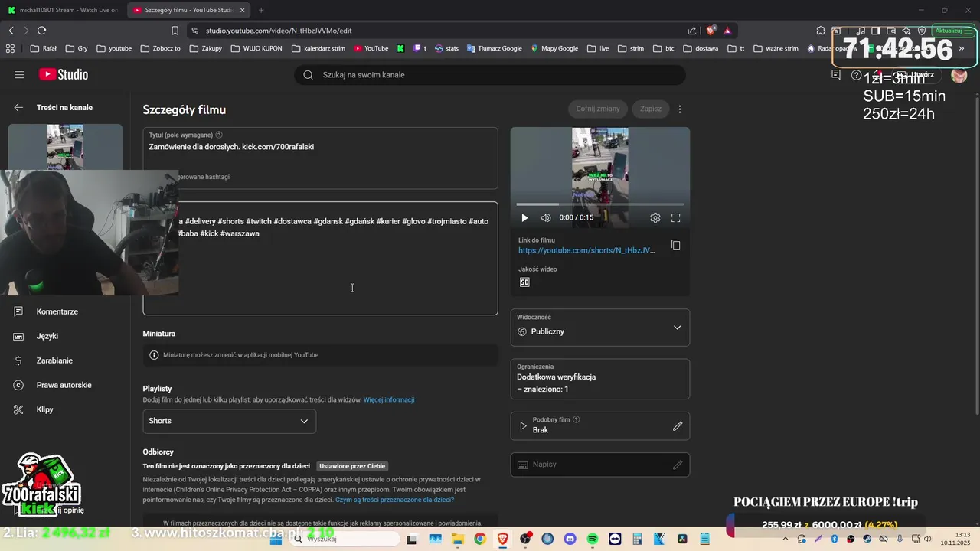The height and width of the screenshot is (551, 980).
Task: Click the video thumbnail in left sidebar
Action: click(65, 147)
